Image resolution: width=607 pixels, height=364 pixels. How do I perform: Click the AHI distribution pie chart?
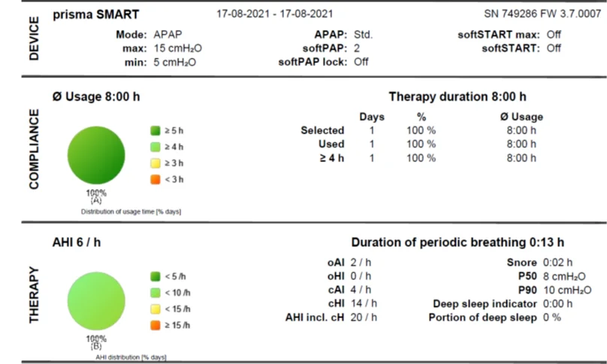95,300
